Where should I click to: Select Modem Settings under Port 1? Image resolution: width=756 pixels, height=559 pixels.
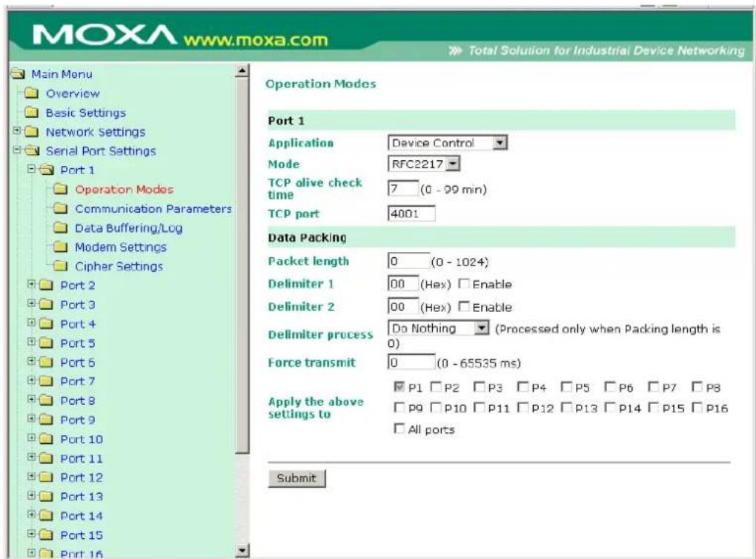coord(121,248)
